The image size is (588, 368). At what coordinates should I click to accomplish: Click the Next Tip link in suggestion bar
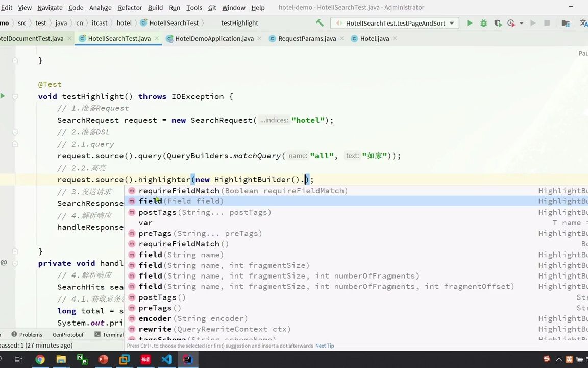pos(325,346)
